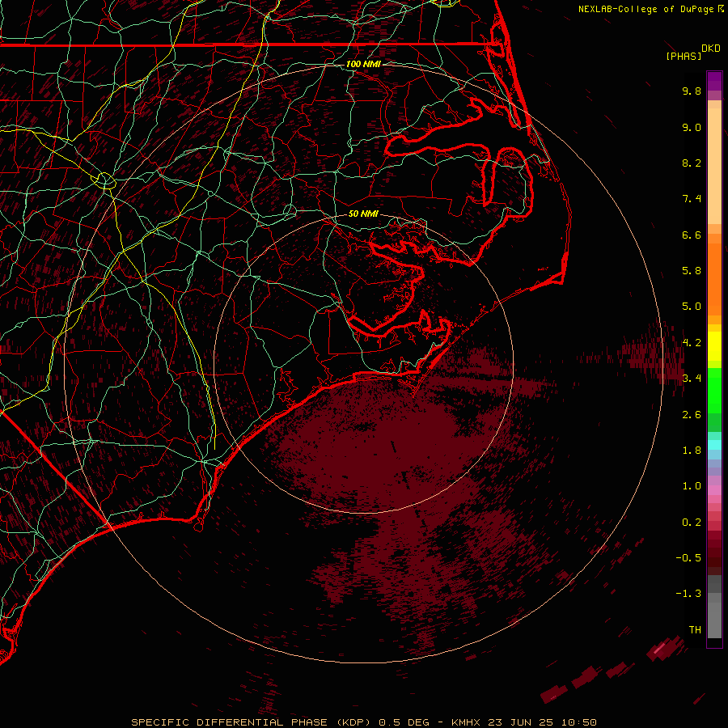Click the 5.0 scale value
This screenshot has width=728, height=728.
click(x=692, y=307)
